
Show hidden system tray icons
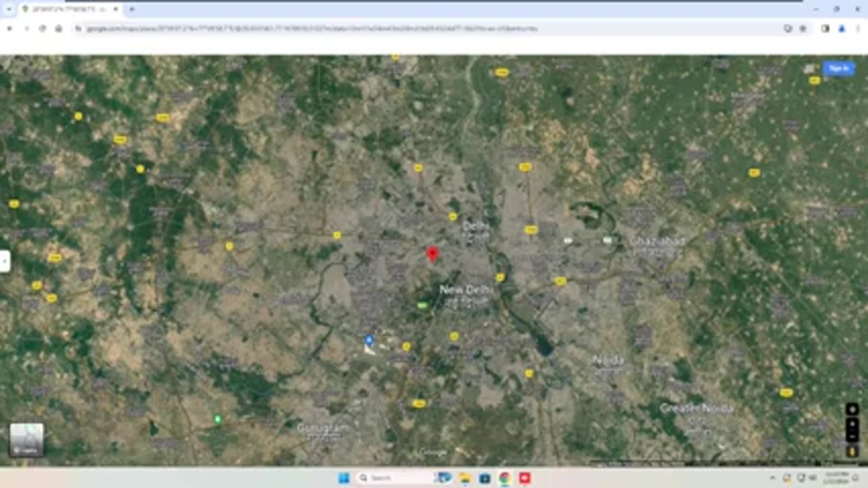coord(774,478)
